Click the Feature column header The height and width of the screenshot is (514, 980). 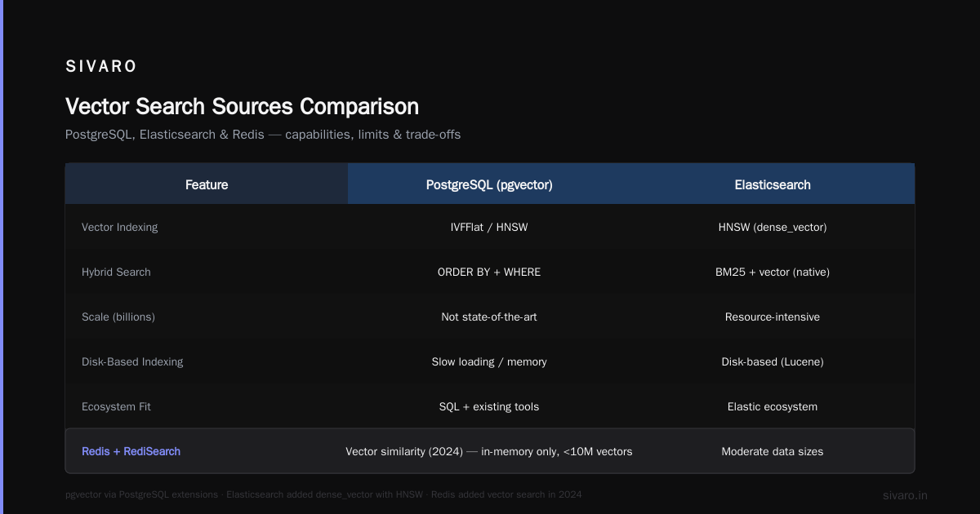[207, 184]
